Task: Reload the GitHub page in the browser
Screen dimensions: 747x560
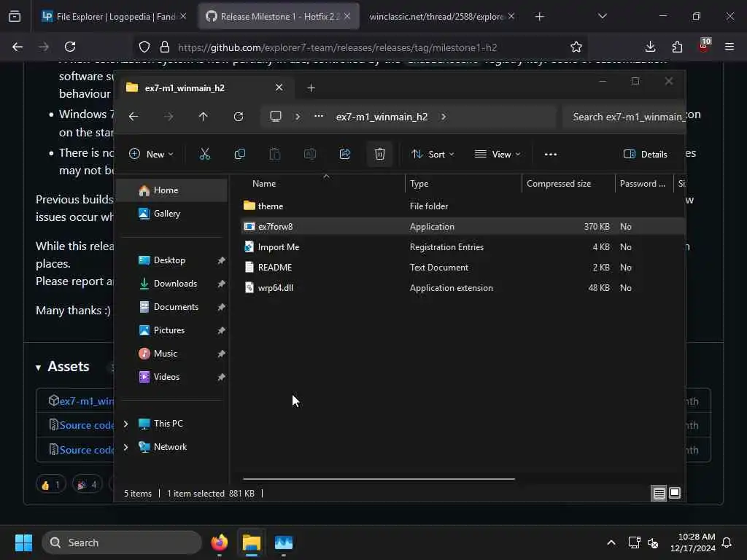Action: click(70, 47)
